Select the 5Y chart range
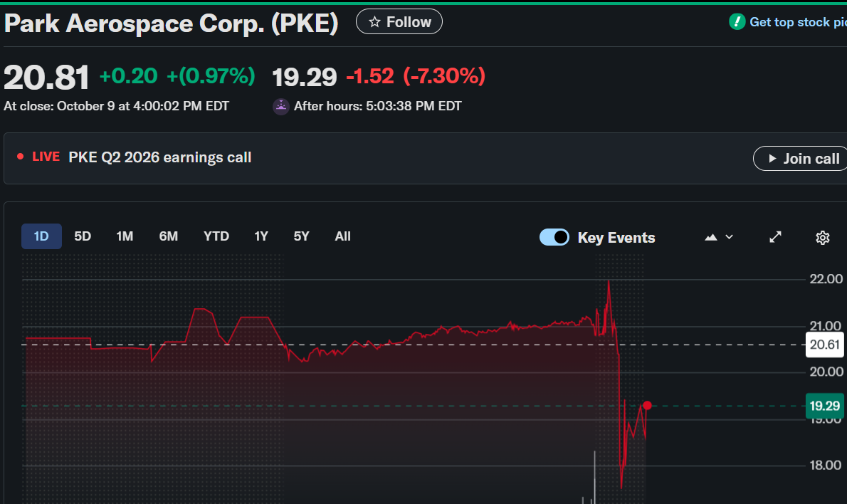 (x=302, y=236)
